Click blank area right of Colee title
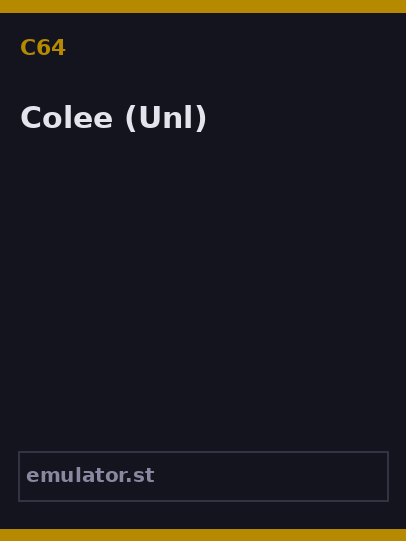Screen dimensions: 406x541 pyautogui.click(x=304, y=118)
